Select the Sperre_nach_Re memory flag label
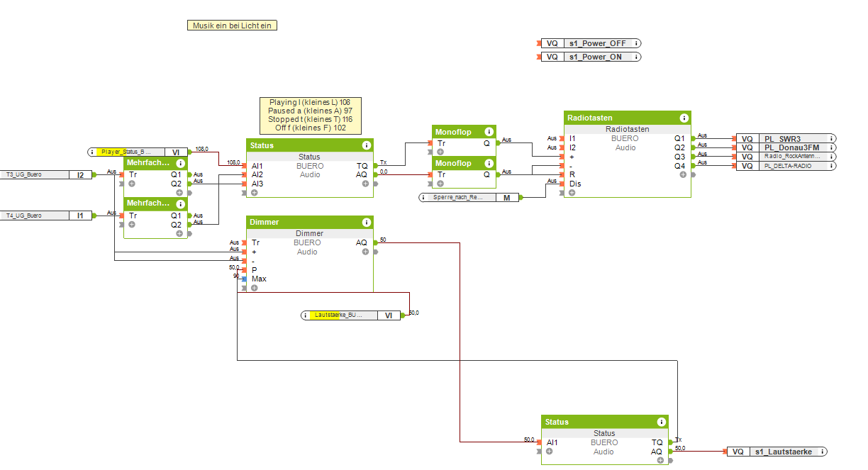Screen dimensions: 868x470 pyautogui.click(x=458, y=198)
